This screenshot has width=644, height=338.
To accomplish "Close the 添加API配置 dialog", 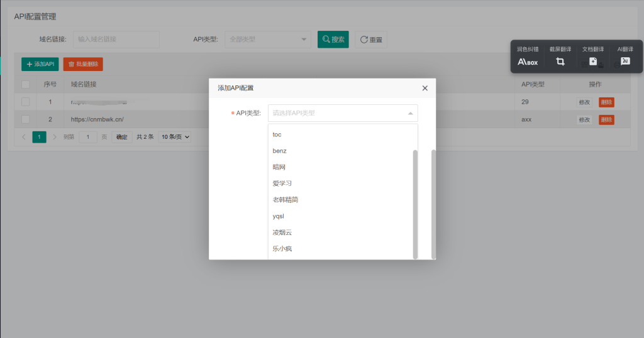I will (425, 88).
